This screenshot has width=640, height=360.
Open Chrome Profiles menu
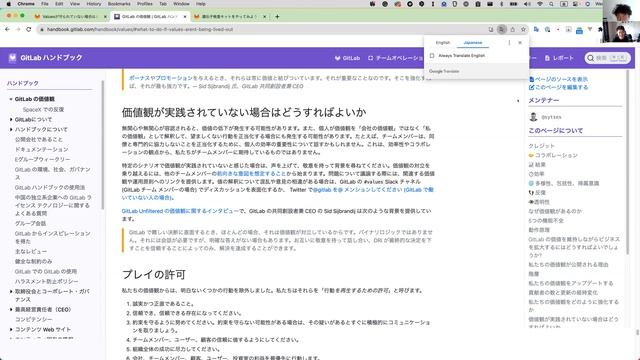[x=144, y=4]
